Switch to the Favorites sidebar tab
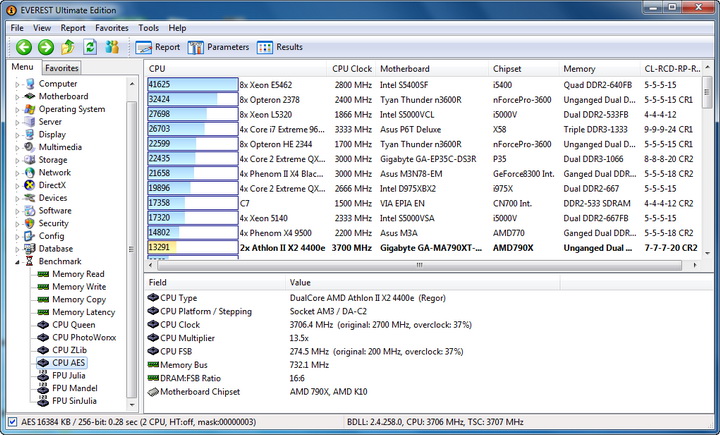720x435 pixels. 62,68
